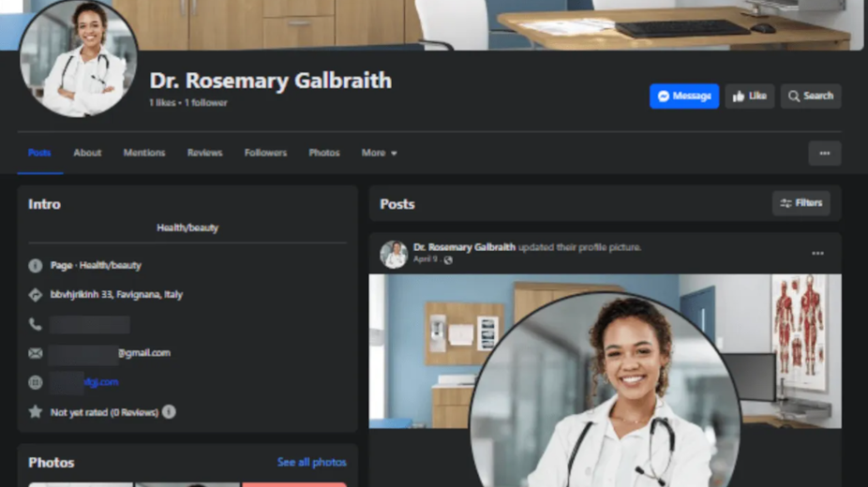Image resolution: width=868 pixels, height=487 pixels.
Task: Click the email envelope icon in Intro
Action: 36,353
